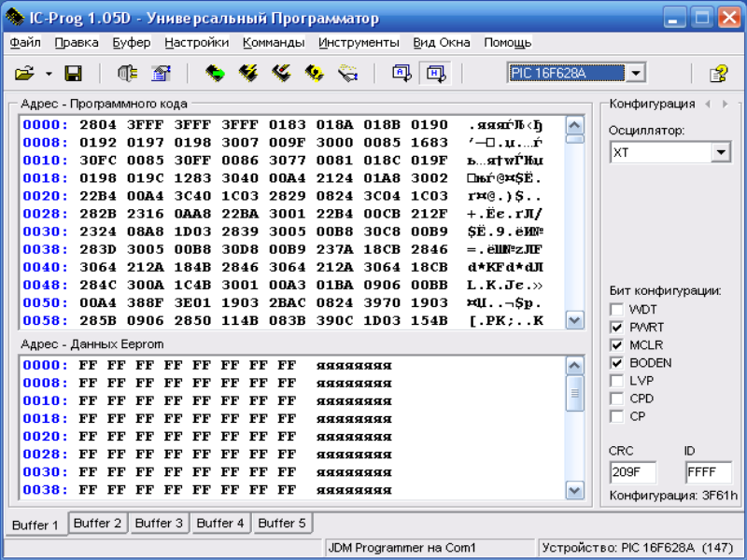The height and width of the screenshot is (560, 747).
Task: Select the Buffer 1 tab
Action: pyautogui.click(x=35, y=525)
